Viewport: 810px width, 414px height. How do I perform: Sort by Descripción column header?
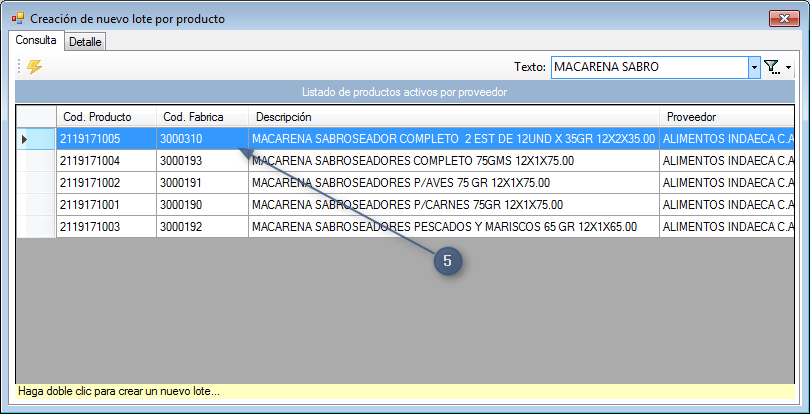click(x=454, y=117)
